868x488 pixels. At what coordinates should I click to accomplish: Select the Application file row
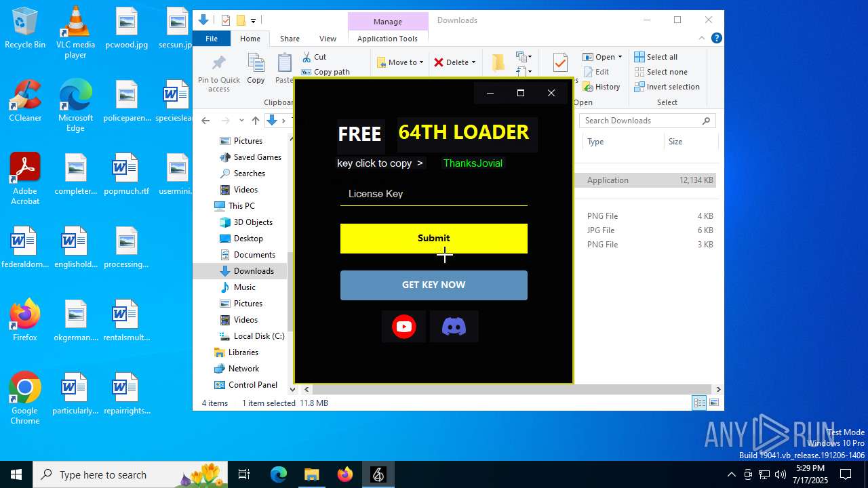point(646,180)
